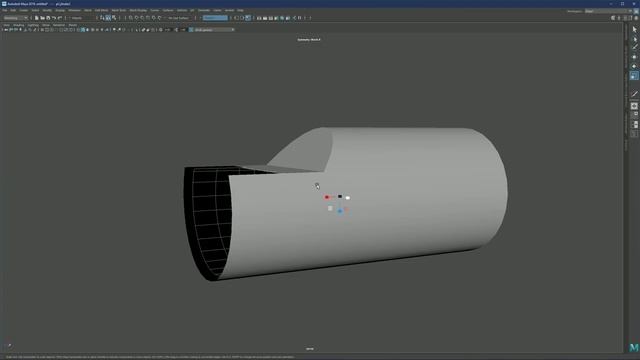640x360 pixels.
Task: Open the Create menu
Action: point(24,10)
